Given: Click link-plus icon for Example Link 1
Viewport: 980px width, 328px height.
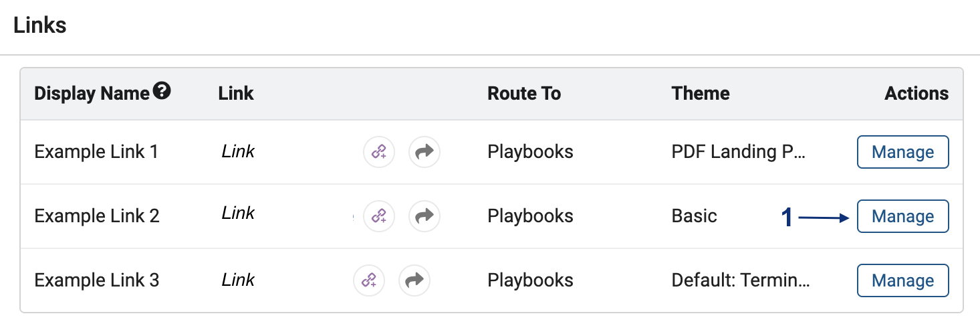Looking at the screenshot, I should (379, 152).
